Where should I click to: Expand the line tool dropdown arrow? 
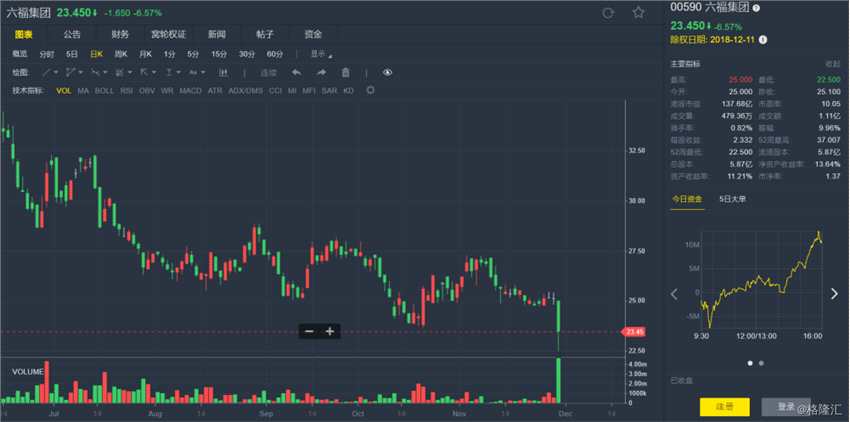pyautogui.click(x=56, y=72)
